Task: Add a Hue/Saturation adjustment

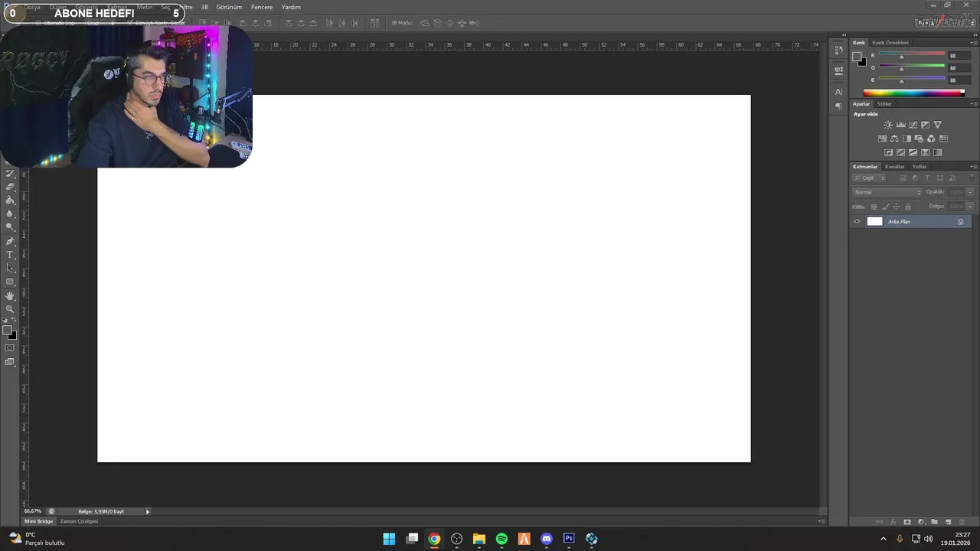Action: [882, 139]
